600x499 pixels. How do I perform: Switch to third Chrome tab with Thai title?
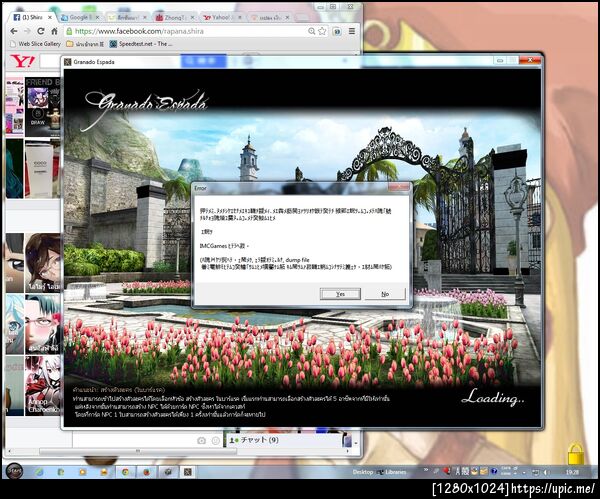coord(126,18)
